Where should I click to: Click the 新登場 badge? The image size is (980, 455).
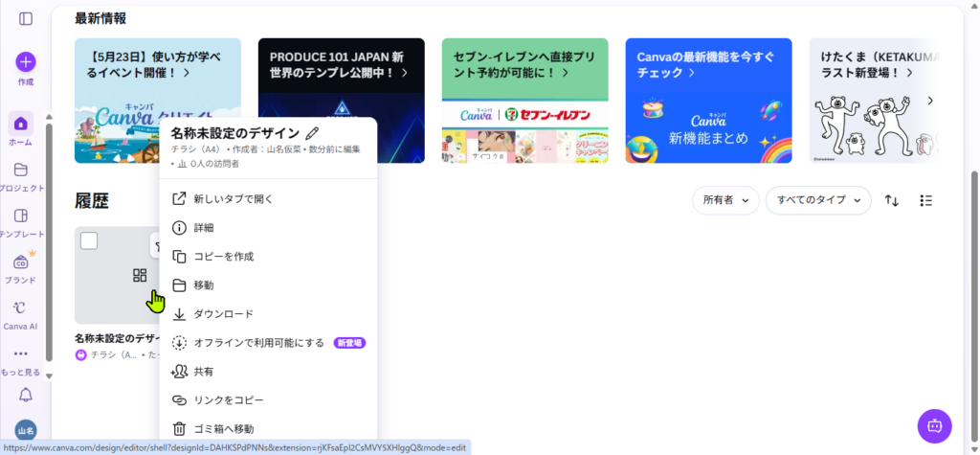[x=349, y=343]
